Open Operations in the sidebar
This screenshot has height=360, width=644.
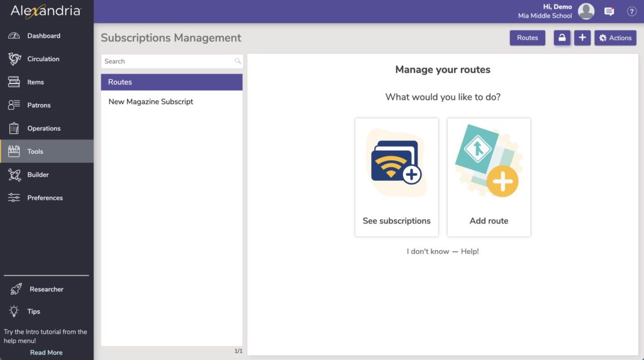[43, 128]
